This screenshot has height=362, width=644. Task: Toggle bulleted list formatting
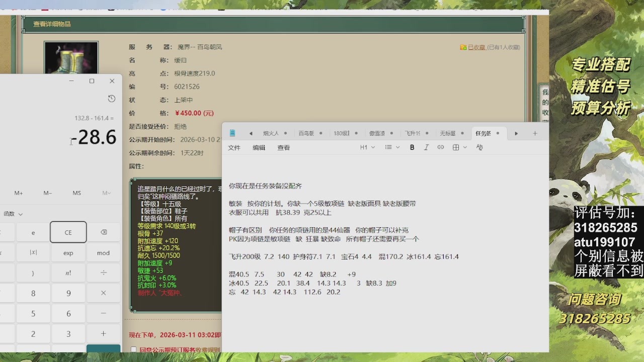coord(389,147)
